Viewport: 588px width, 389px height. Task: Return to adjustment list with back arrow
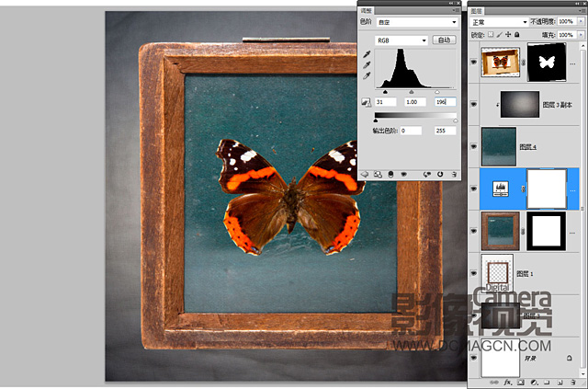tap(365, 175)
